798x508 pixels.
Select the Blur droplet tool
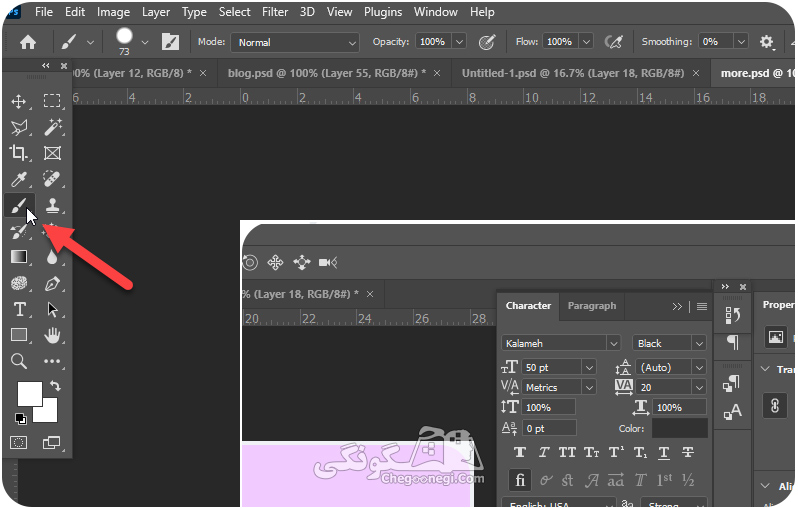[52, 257]
